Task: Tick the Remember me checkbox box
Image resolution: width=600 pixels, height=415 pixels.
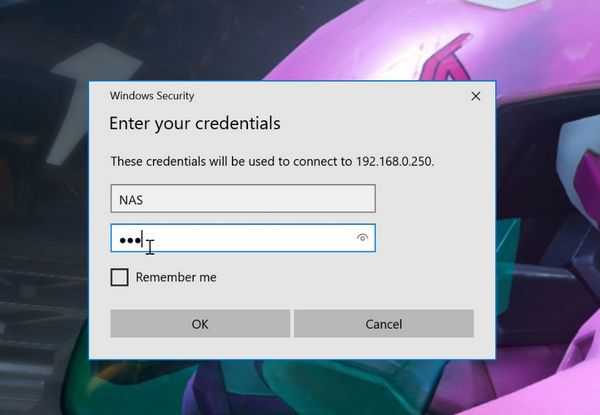Action: [x=119, y=277]
